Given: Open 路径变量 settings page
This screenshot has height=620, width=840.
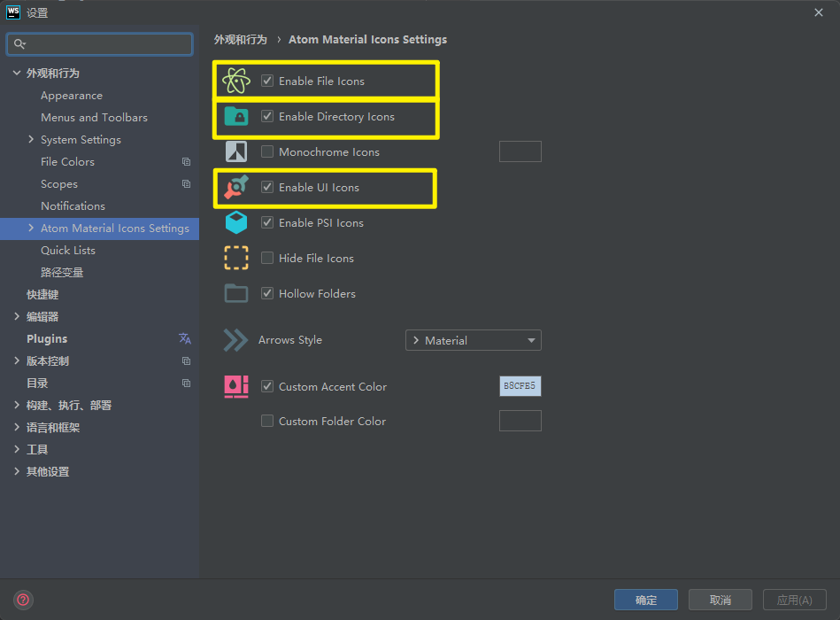Looking at the screenshot, I should tap(62, 272).
